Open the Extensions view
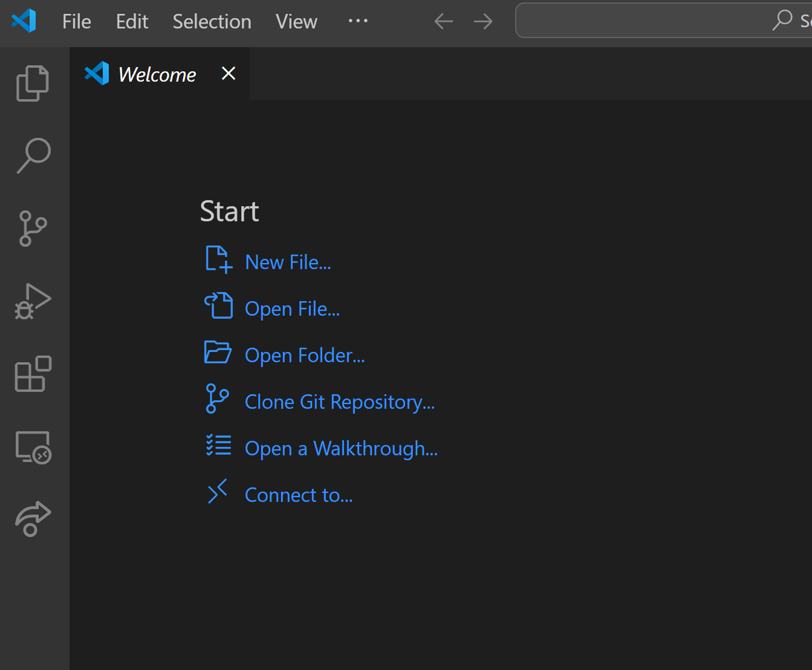This screenshot has height=670, width=812. click(x=33, y=374)
